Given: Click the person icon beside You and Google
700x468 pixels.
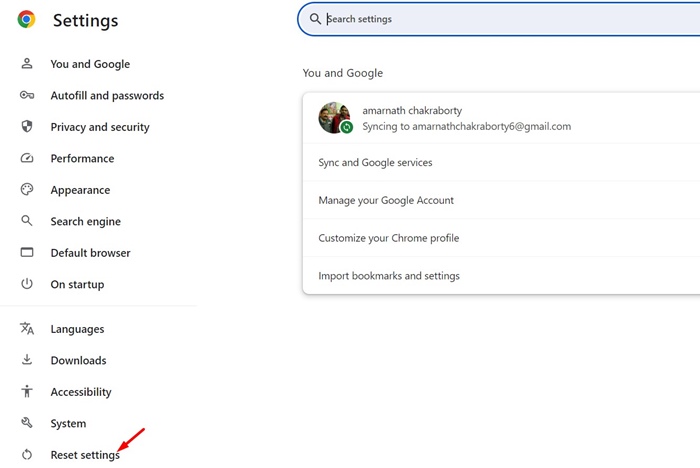Looking at the screenshot, I should pos(27,63).
